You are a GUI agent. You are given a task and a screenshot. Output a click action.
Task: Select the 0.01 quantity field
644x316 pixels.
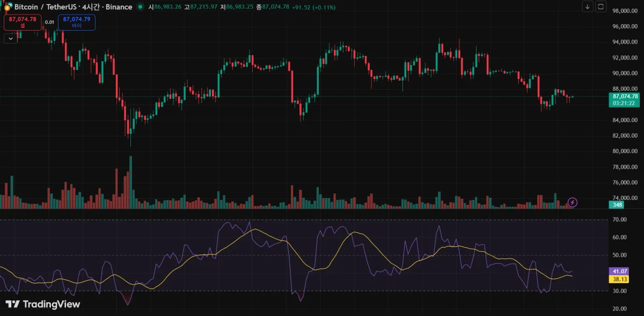click(49, 22)
